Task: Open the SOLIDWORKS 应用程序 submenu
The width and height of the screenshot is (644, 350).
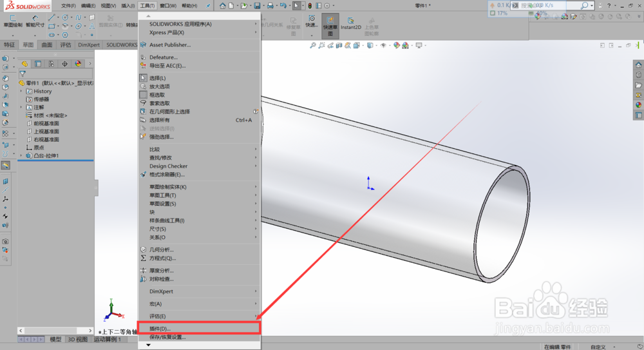Action: pos(199,24)
